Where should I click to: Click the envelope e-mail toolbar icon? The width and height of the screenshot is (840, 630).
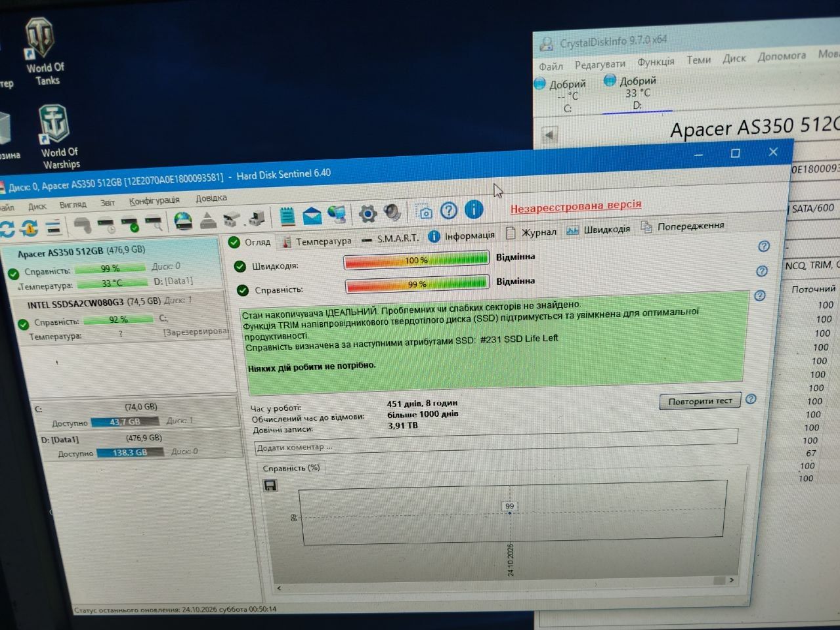click(x=312, y=215)
